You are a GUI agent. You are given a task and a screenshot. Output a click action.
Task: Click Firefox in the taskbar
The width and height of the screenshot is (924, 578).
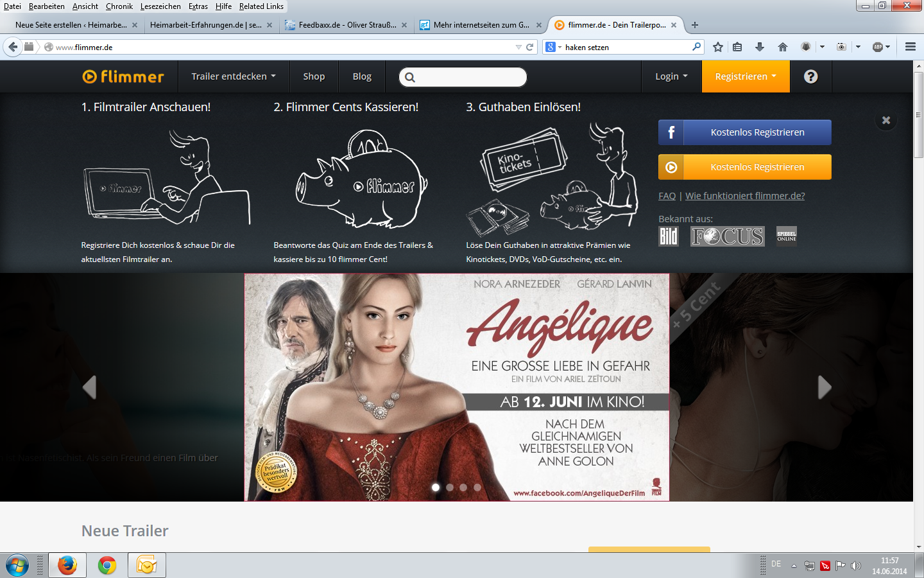click(x=67, y=565)
